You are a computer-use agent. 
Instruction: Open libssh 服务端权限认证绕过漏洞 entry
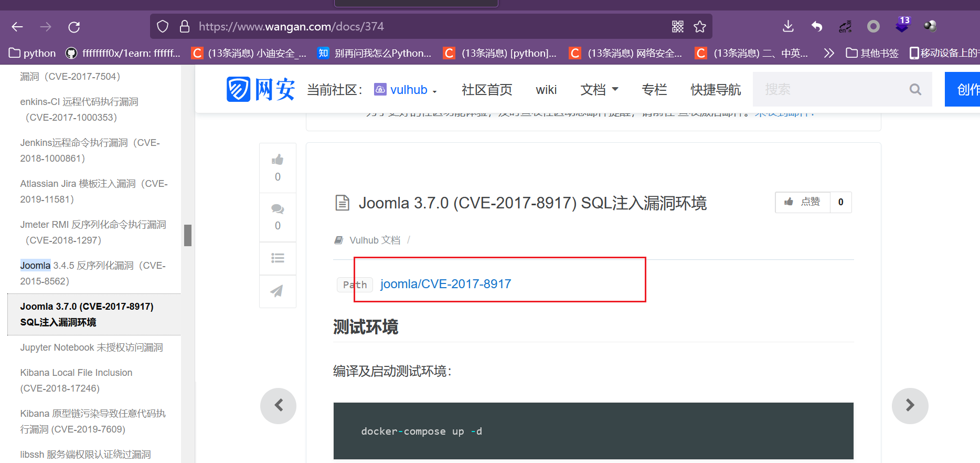tap(86, 455)
